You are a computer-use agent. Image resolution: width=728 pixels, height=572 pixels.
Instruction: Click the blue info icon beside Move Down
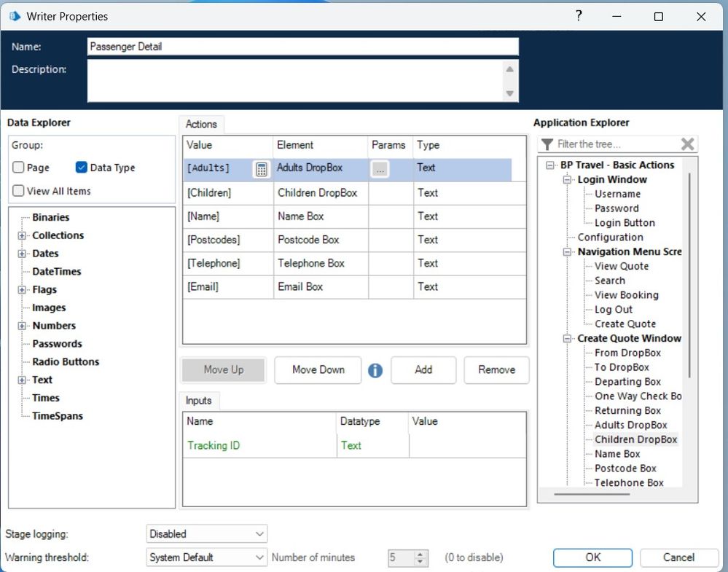click(x=375, y=370)
